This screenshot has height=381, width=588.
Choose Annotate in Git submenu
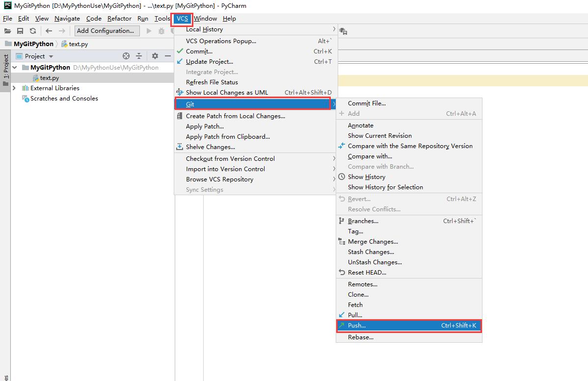click(x=409, y=126)
